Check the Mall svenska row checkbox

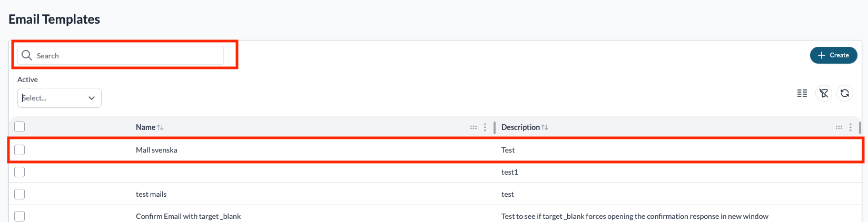(x=19, y=150)
